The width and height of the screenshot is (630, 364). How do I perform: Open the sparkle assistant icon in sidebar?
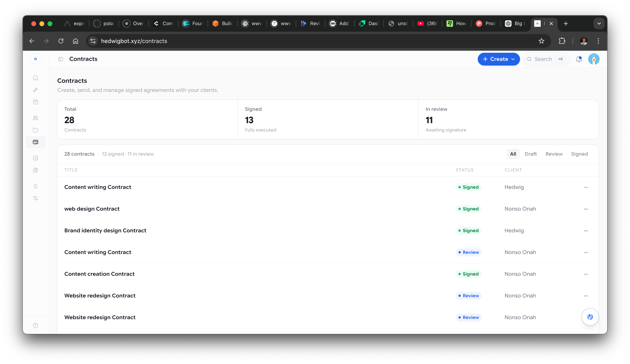36,90
